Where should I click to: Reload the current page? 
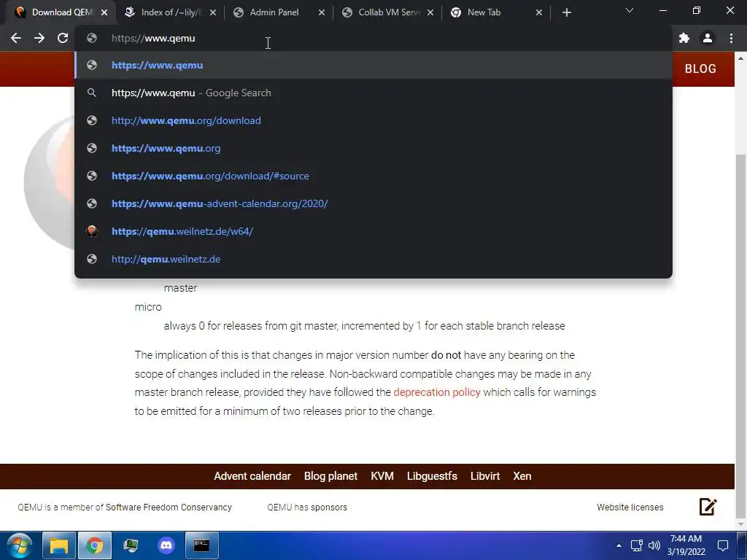(x=63, y=38)
